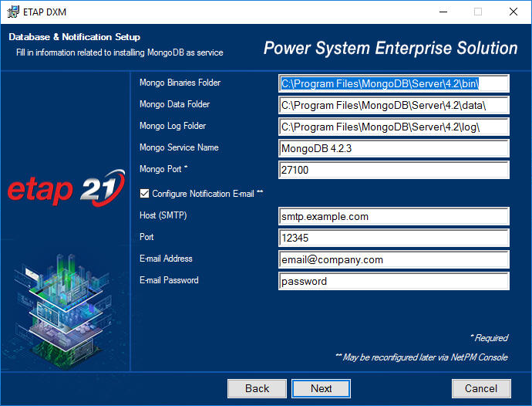
Task: Click the etap 21 logo
Action: [x=66, y=188]
